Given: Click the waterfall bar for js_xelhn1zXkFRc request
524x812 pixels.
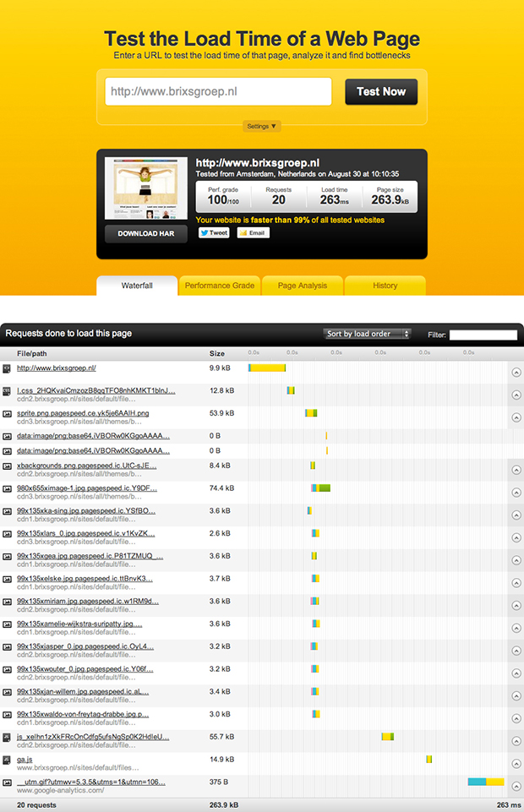Looking at the screenshot, I should click(388, 737).
